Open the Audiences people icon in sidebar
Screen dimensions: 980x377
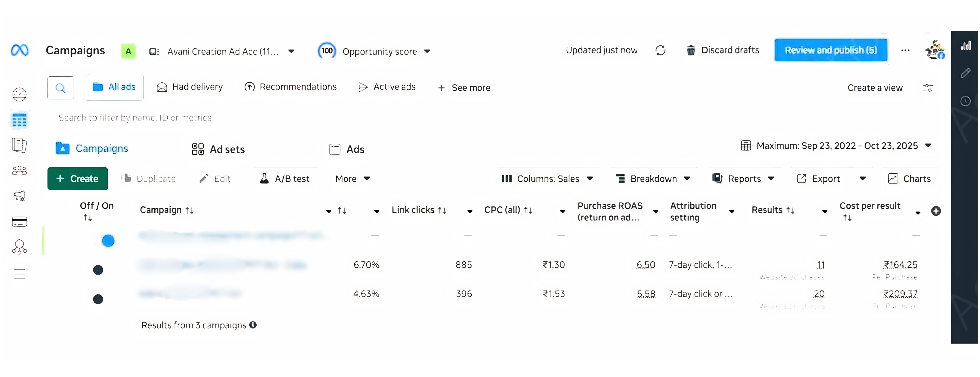(19, 171)
